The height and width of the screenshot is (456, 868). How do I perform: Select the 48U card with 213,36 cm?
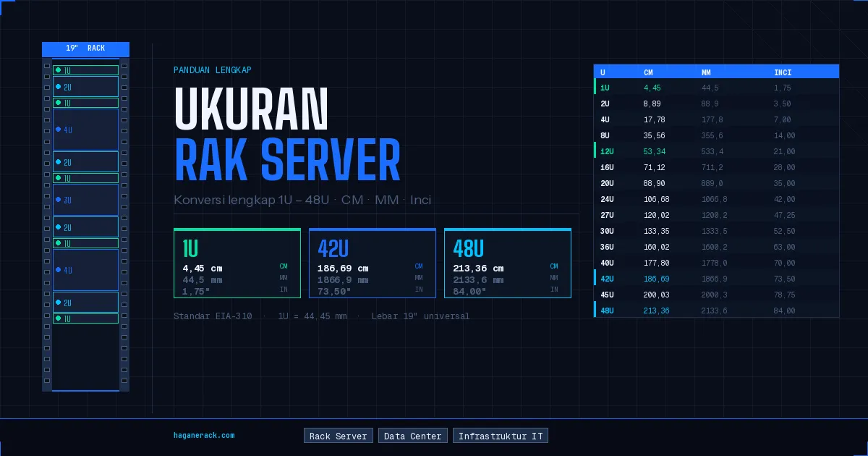point(508,263)
